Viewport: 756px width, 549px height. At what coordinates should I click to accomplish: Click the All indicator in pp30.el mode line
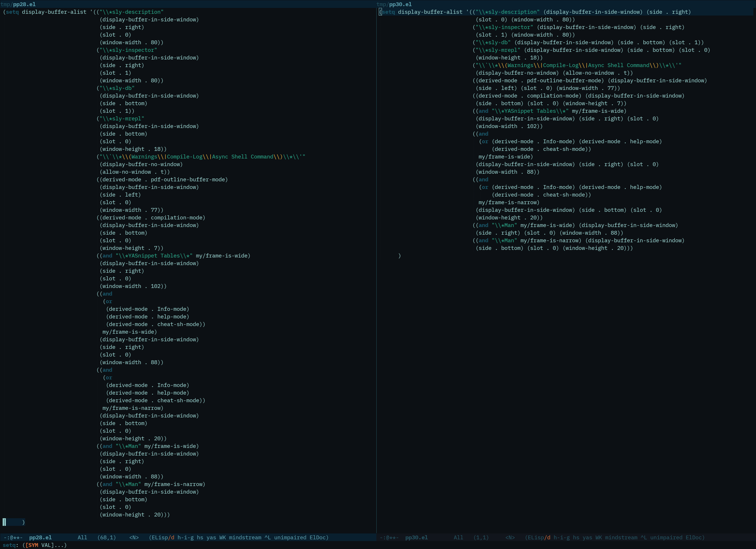point(458,537)
